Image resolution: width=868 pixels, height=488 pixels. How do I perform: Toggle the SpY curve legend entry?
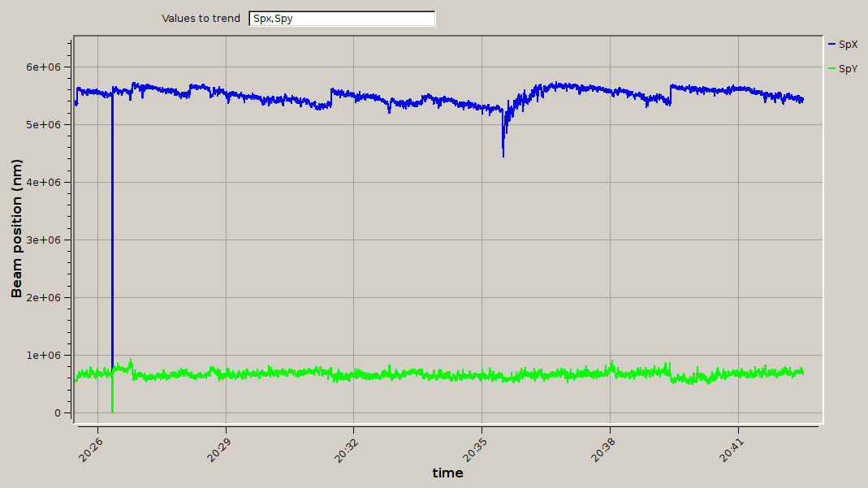tap(848, 70)
